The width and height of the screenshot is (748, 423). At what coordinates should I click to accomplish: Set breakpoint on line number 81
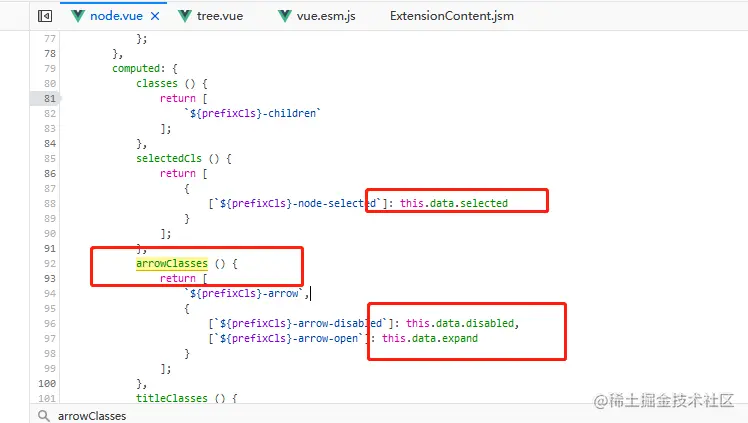(x=50, y=98)
